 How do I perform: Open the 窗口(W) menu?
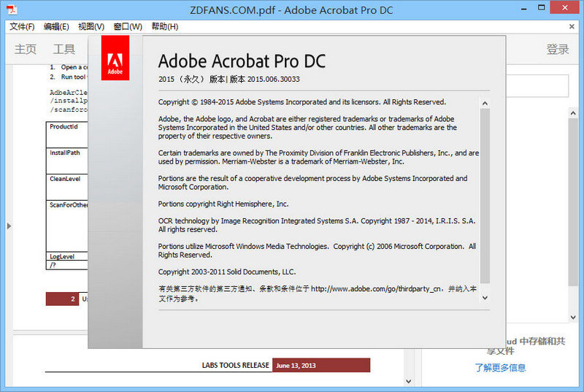pyautogui.click(x=127, y=27)
